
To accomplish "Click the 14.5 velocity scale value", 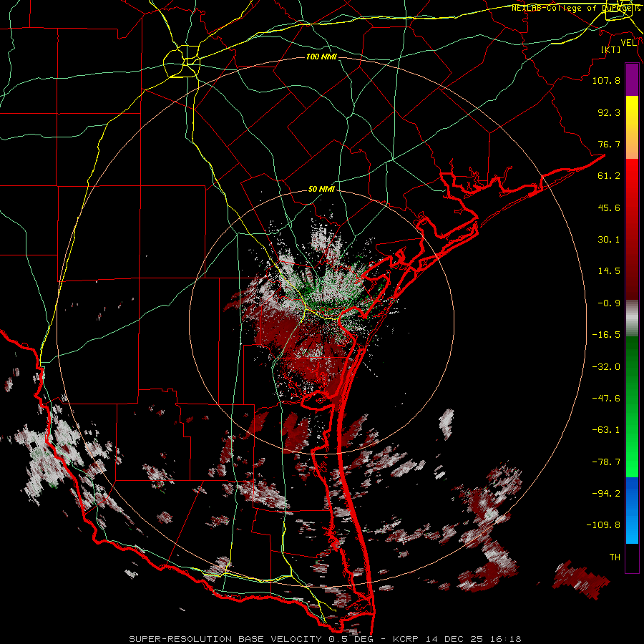I will click(x=609, y=271).
